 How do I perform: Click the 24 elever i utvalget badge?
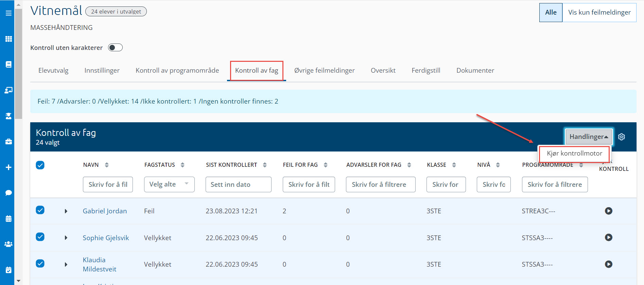coord(116,12)
